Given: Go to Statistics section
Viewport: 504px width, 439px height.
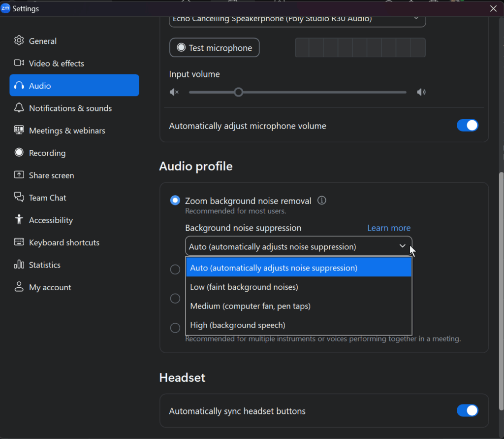Looking at the screenshot, I should coord(44,265).
